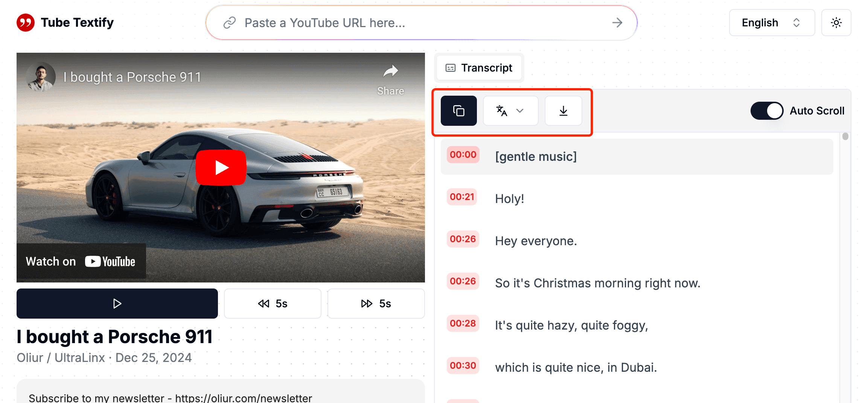This screenshot has height=403, width=868.
Task: Select transcript line "Holy!"
Action: (509, 198)
